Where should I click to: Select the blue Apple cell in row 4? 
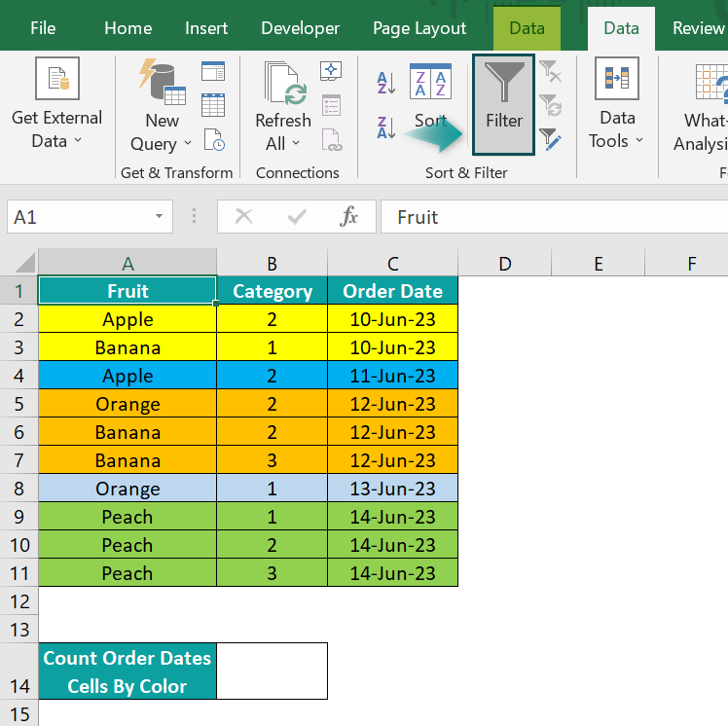click(127, 376)
